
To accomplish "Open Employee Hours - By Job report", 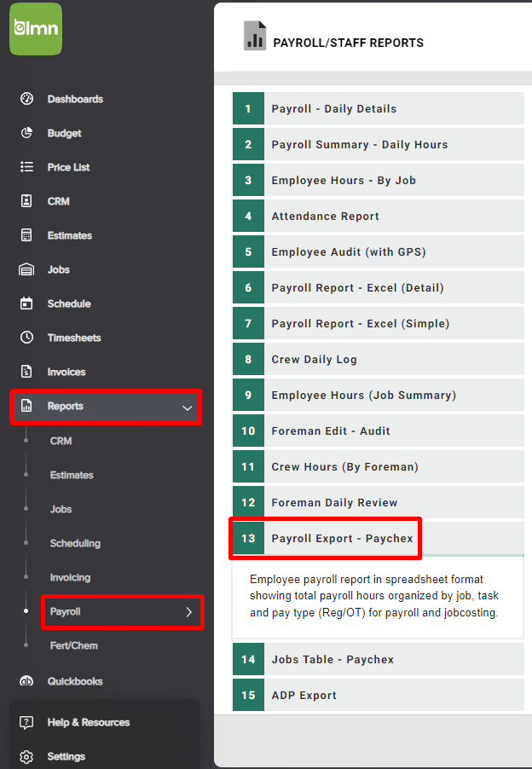I will coord(378,180).
